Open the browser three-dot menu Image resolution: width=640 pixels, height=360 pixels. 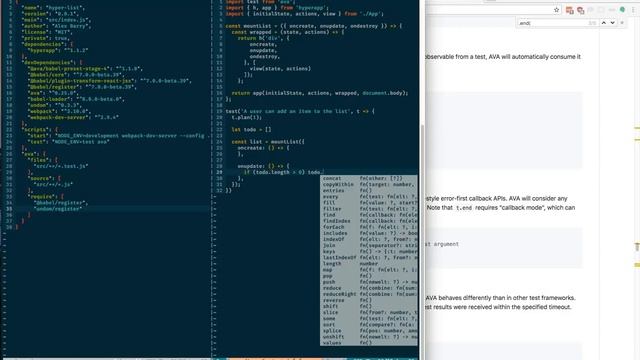click(x=633, y=10)
